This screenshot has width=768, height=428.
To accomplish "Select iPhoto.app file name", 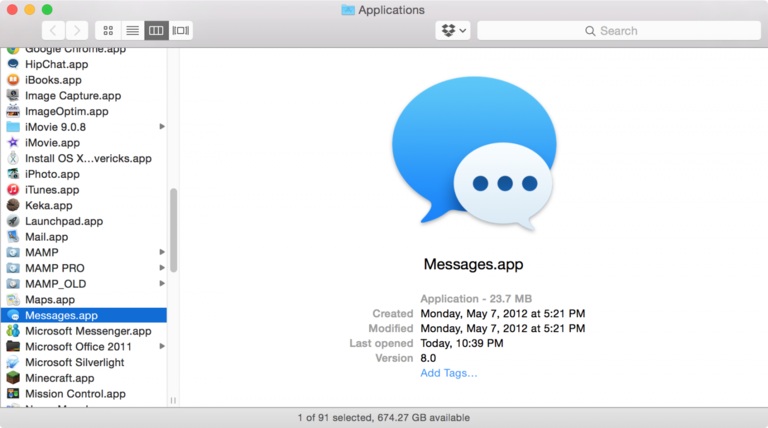I will point(52,174).
